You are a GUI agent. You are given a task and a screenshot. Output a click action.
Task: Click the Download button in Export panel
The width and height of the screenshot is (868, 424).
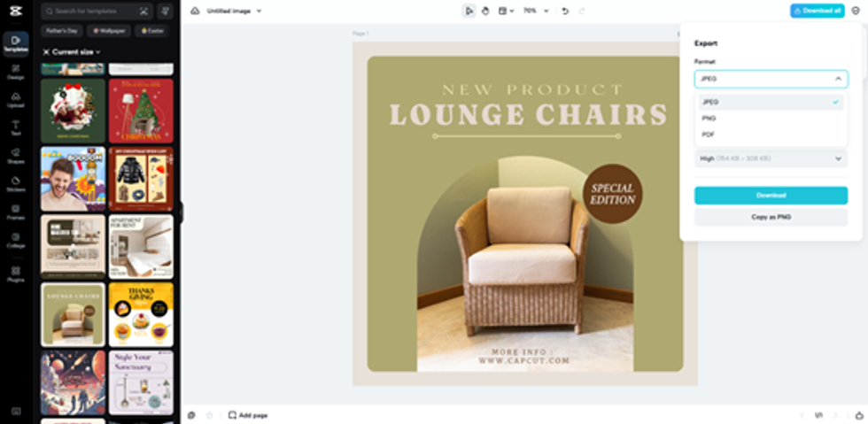(771, 196)
